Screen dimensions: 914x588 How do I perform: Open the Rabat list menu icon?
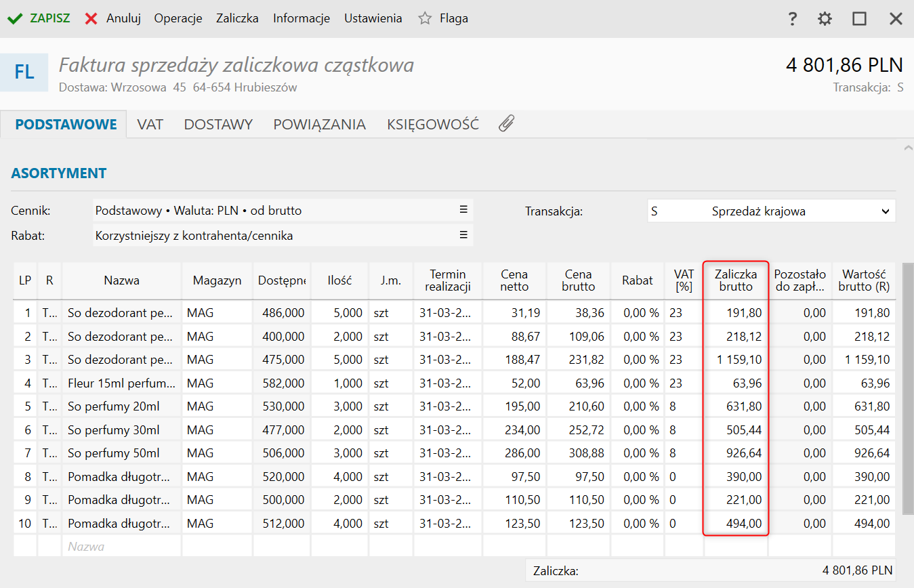tap(463, 235)
